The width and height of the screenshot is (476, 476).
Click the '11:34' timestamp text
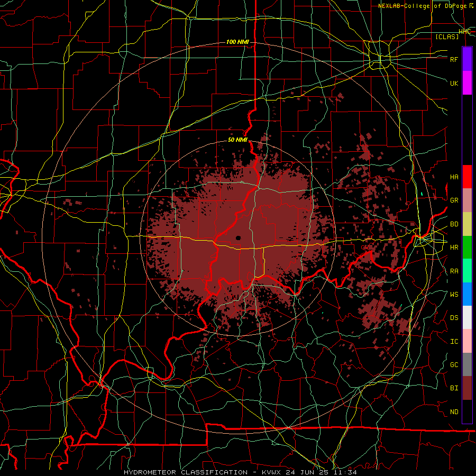(346, 472)
